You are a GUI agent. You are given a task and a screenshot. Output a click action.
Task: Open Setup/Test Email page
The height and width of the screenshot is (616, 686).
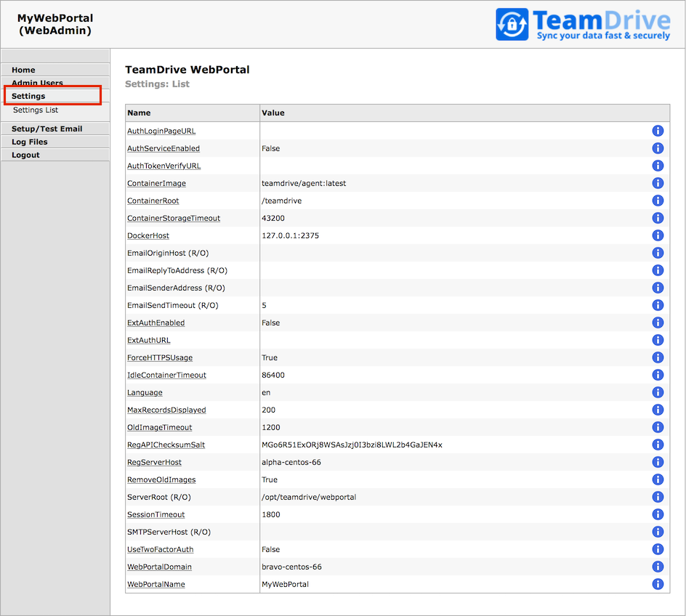click(x=55, y=129)
